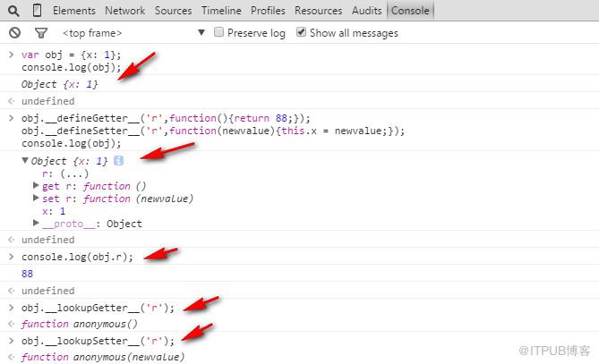Click the first 'undefined' return value

click(48, 101)
